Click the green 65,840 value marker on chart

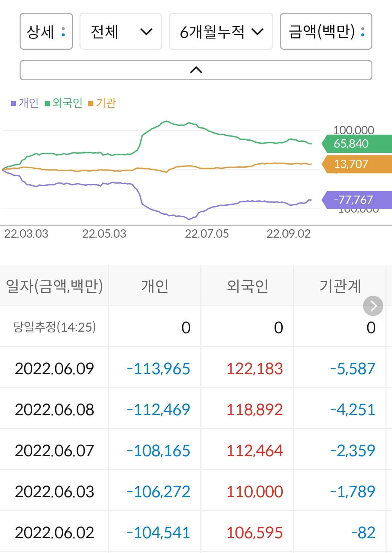(350, 144)
